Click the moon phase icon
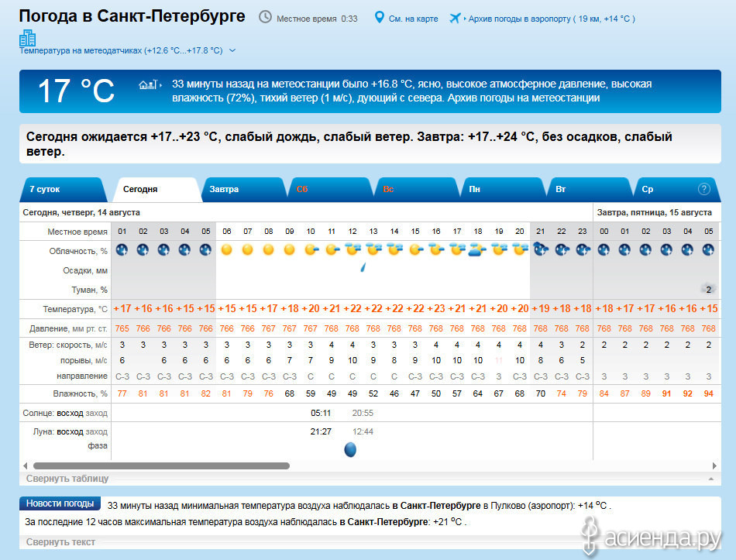This screenshot has height=560, width=736. [x=350, y=449]
